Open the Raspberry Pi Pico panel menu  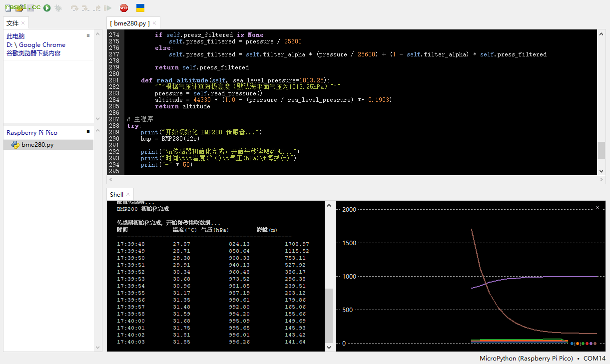click(x=88, y=132)
